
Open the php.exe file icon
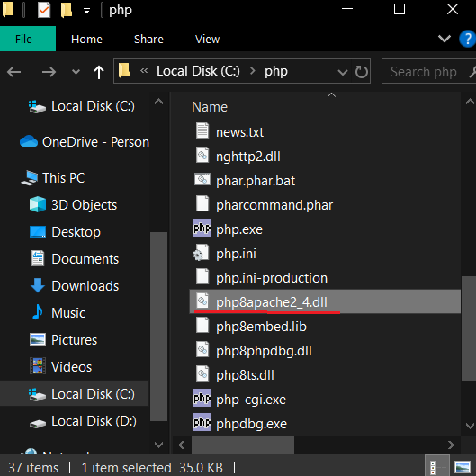[x=202, y=229]
